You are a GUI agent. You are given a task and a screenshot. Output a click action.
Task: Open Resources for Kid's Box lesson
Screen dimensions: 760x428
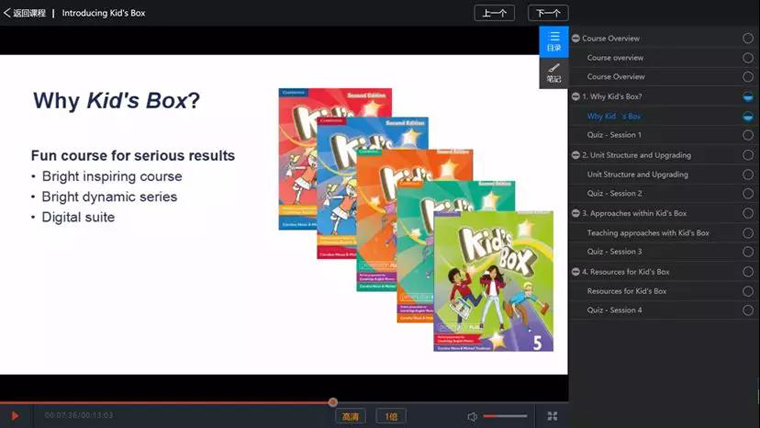627,291
